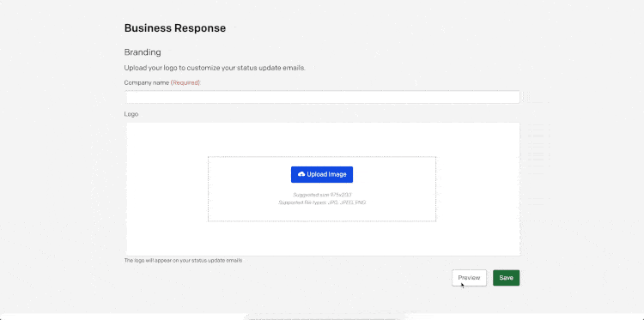Click the 'Suggested size' hint text
Viewport: 644px width, 320px height.
tap(322, 195)
